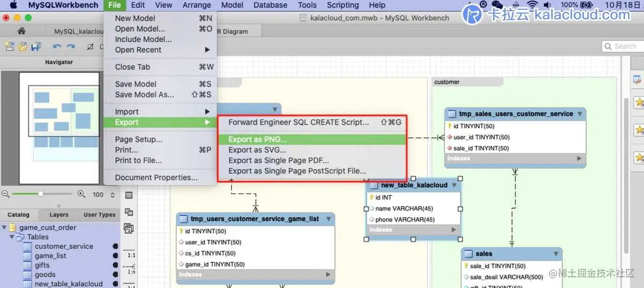The width and height of the screenshot is (644, 288).
Task: Click the Open Model folder toolbar icon
Action: point(23,47)
